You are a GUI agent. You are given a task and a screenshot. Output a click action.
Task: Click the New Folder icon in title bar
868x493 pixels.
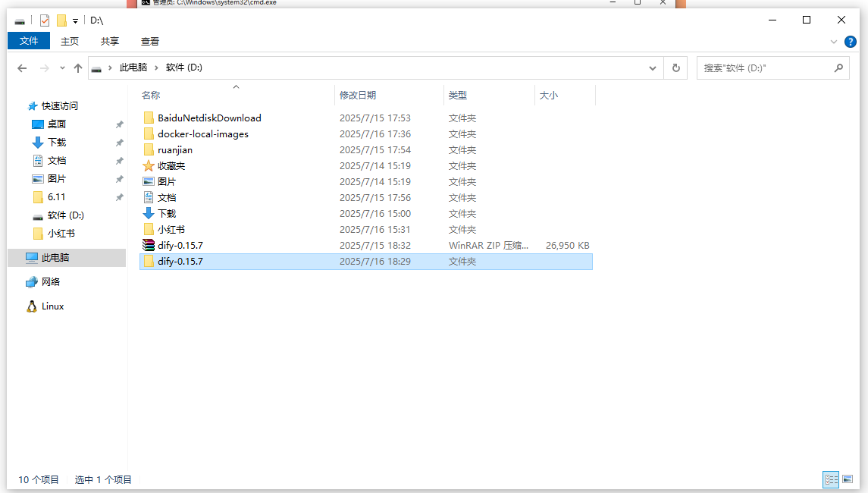click(61, 20)
